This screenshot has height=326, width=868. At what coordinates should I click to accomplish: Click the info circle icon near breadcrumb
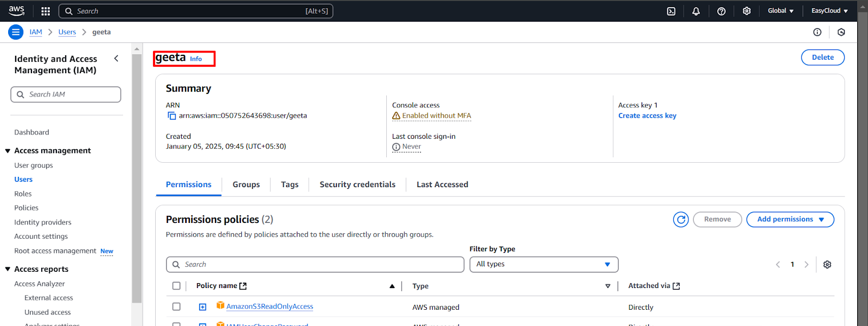(817, 32)
